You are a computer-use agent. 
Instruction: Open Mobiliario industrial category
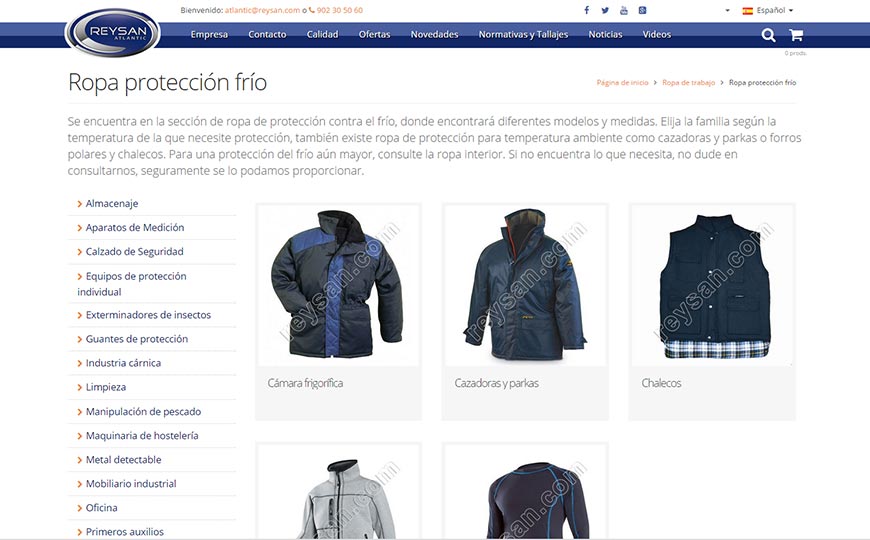click(131, 483)
